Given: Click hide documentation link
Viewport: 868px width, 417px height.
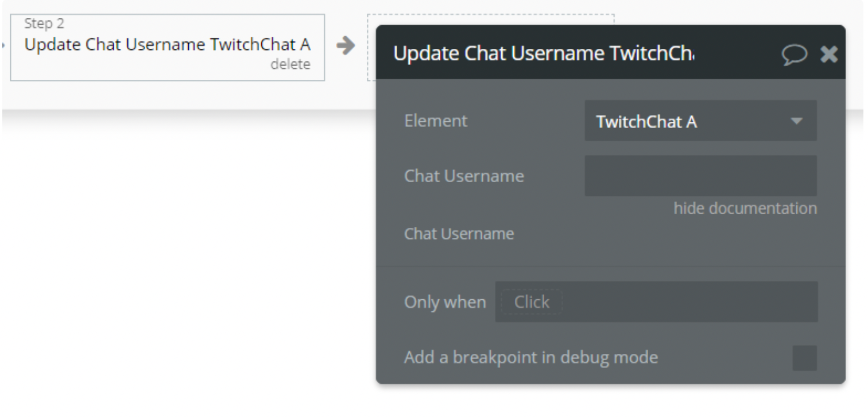Looking at the screenshot, I should (x=745, y=208).
